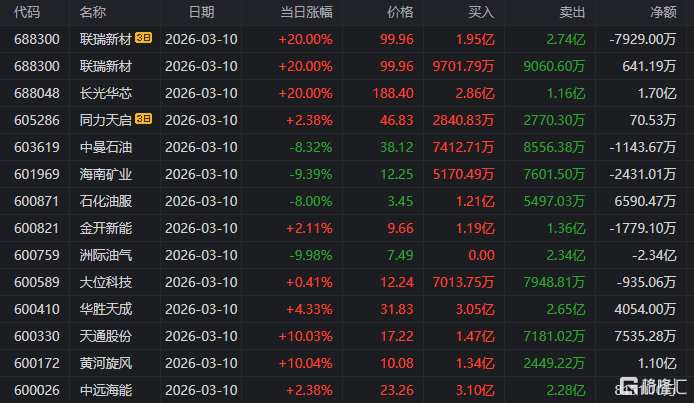
Task: Select the 海南矿业 stock name
Action: [105, 174]
